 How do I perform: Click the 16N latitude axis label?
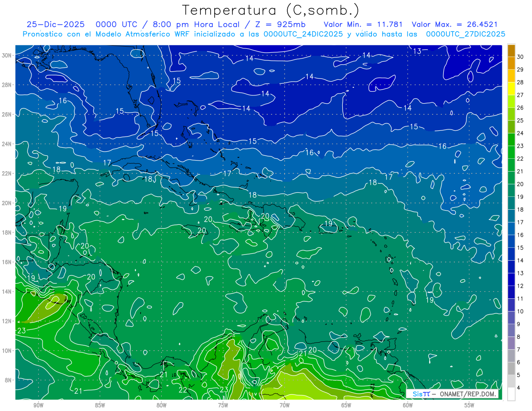[7, 262]
